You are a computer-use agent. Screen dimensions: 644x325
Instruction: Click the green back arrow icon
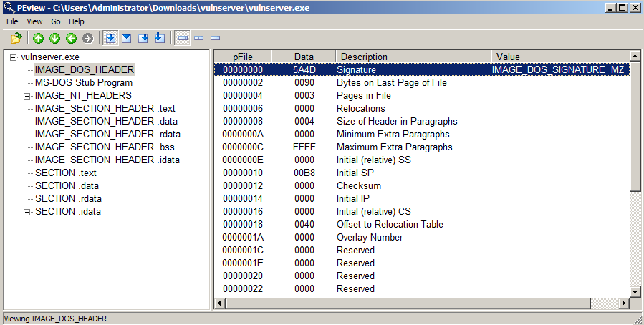(71, 38)
